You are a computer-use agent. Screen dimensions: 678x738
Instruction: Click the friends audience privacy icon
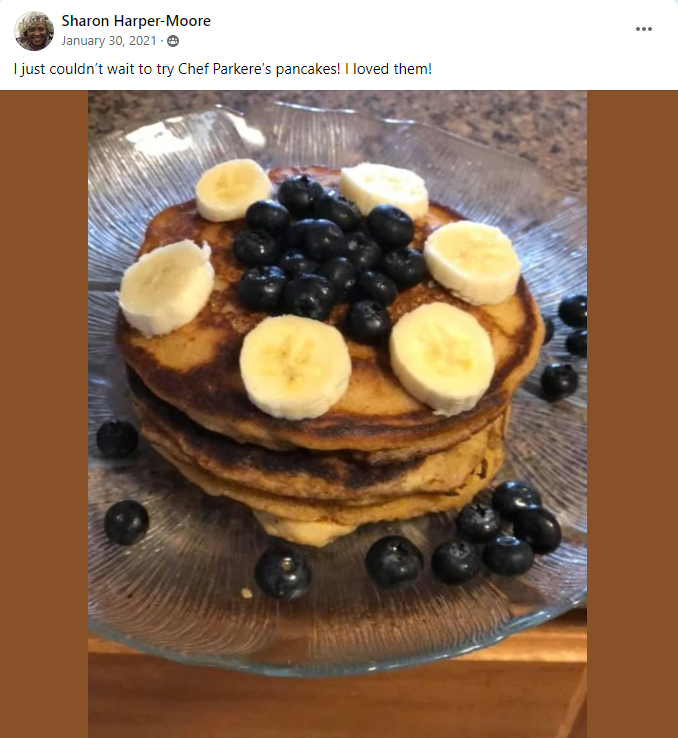[x=173, y=41]
